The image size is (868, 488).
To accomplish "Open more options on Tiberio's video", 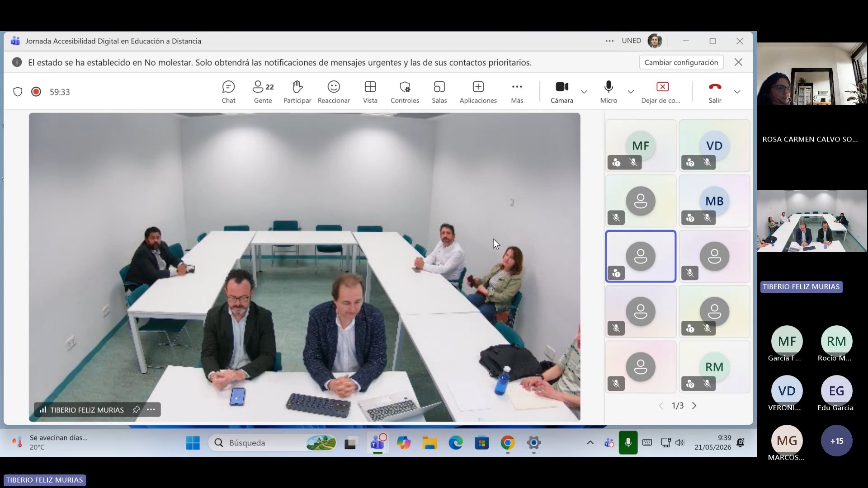I will pos(151,409).
